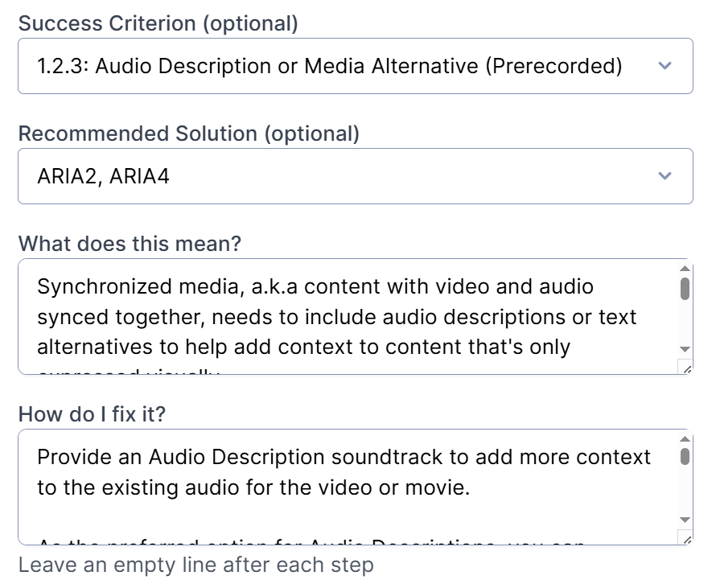Click the scrollbar thumb on second textarea

[x=684, y=457]
